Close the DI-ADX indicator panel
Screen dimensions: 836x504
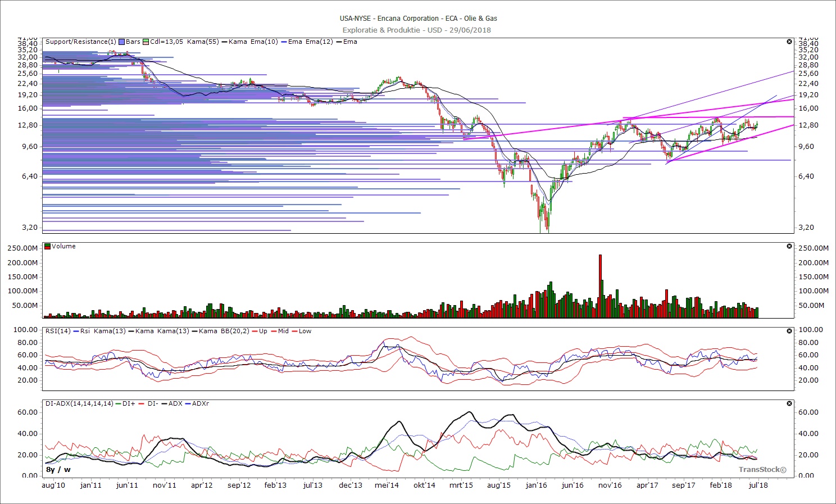(789, 403)
